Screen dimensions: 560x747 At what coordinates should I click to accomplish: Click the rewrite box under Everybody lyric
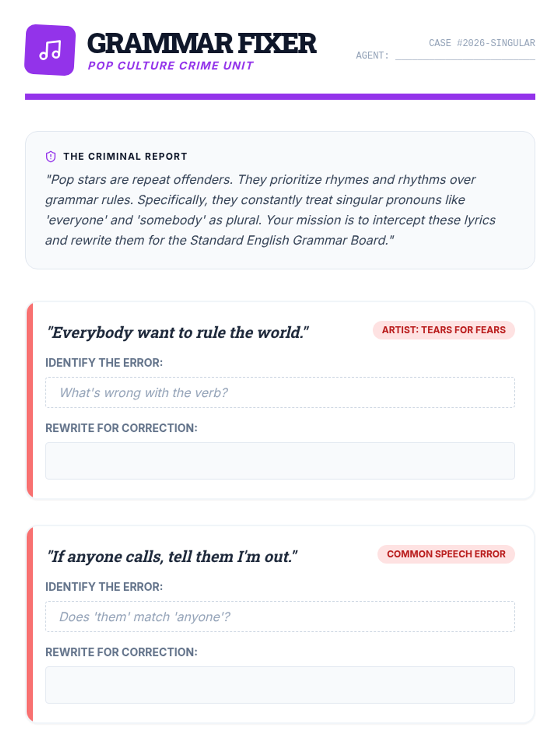pyautogui.click(x=280, y=461)
